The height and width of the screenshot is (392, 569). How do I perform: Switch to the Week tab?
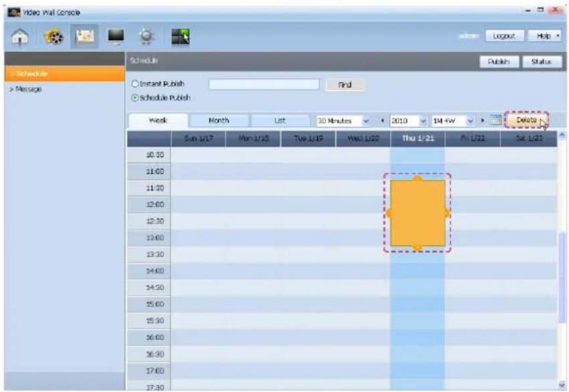[x=158, y=121]
